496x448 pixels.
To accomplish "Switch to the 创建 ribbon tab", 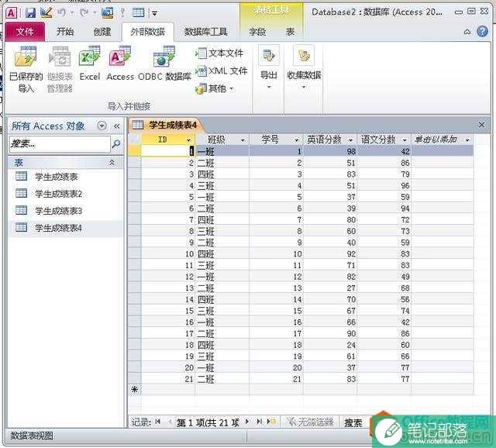I will [102, 32].
